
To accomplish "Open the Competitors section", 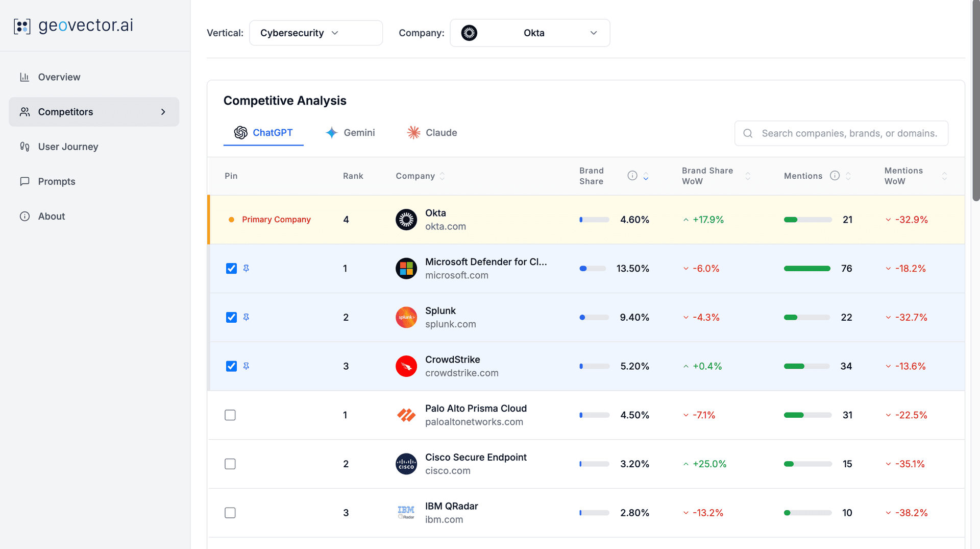I will [65, 112].
